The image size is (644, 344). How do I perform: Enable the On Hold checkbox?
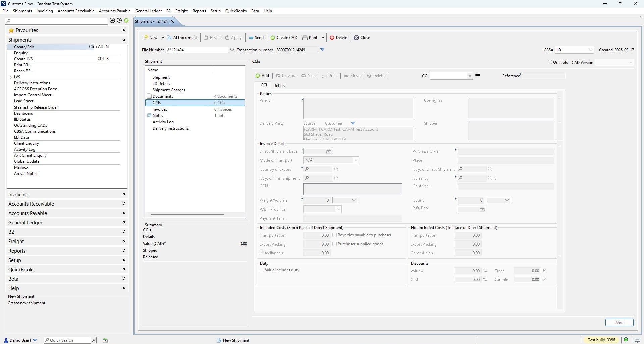(x=550, y=62)
